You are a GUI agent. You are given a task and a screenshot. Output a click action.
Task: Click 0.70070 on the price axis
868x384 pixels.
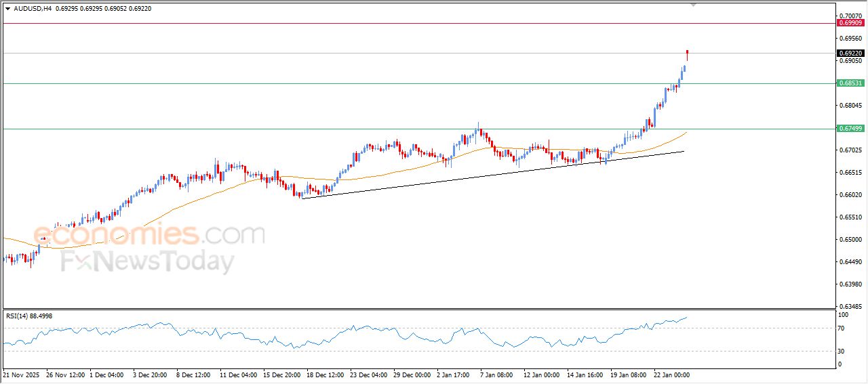(x=850, y=16)
